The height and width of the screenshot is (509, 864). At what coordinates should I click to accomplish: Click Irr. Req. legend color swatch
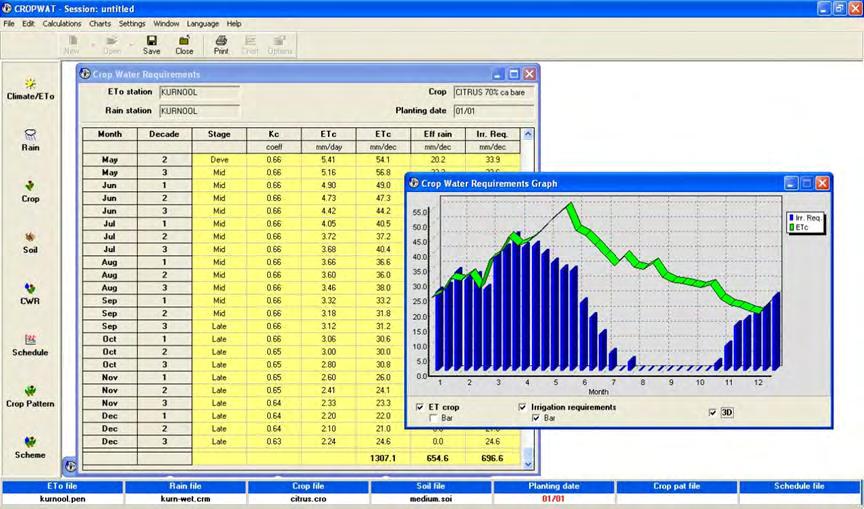[792, 218]
